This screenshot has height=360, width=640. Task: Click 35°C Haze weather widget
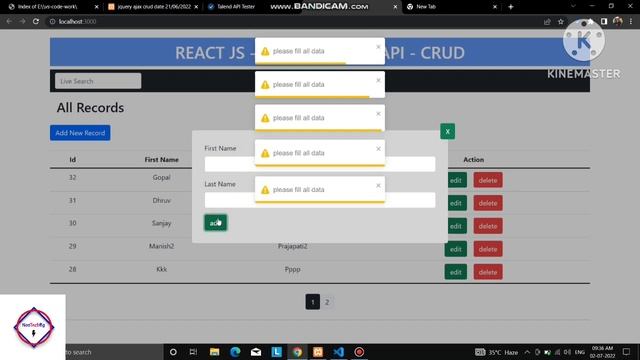pos(496,352)
